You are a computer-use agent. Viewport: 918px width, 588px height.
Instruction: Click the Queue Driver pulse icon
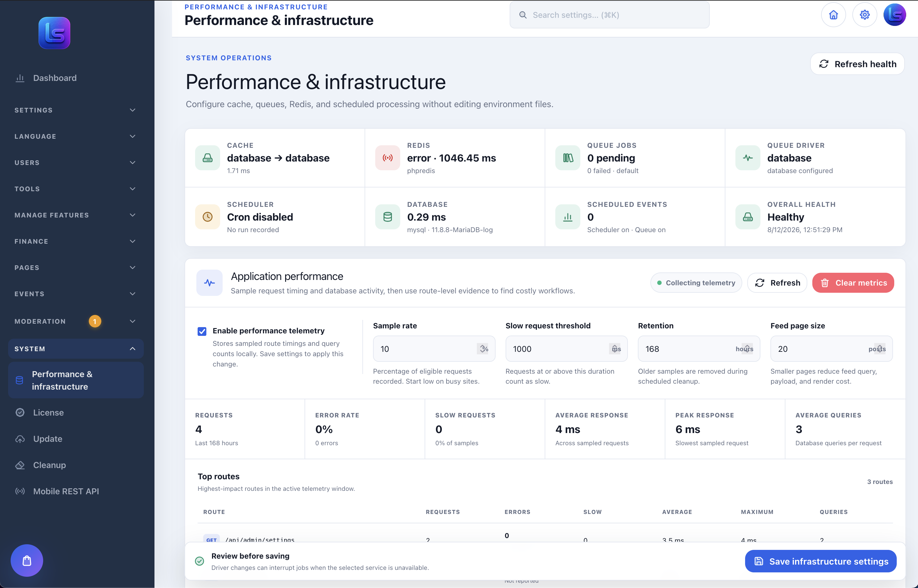pos(748,158)
